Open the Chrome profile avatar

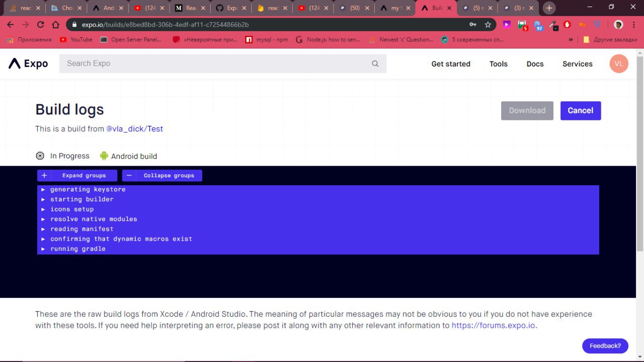[x=618, y=25]
